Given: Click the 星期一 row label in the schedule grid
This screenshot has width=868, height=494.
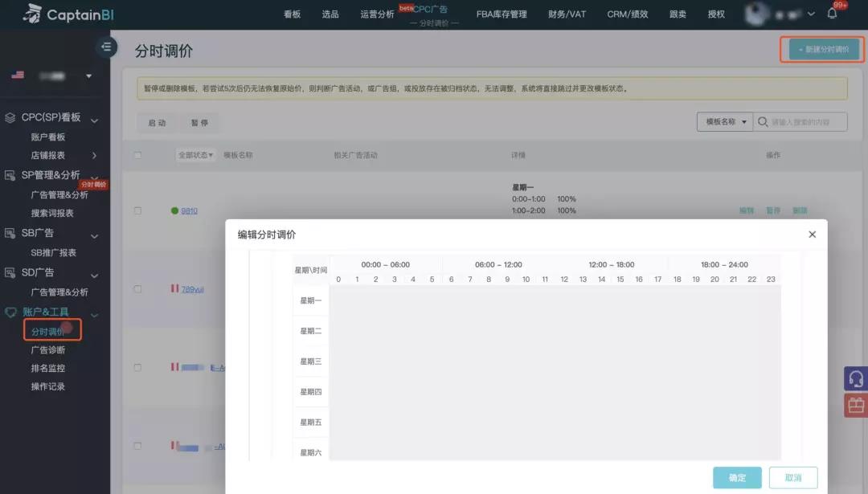Looking at the screenshot, I should (x=310, y=300).
